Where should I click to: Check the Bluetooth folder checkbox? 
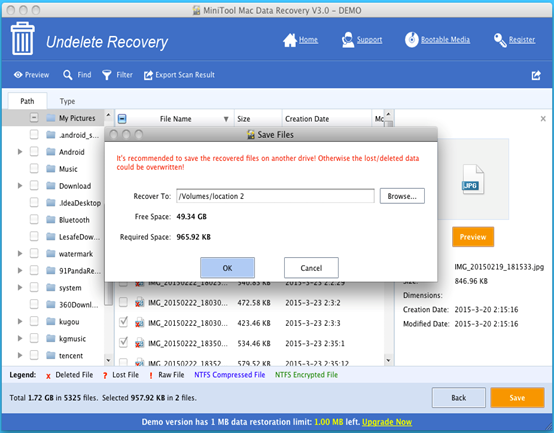click(34, 219)
